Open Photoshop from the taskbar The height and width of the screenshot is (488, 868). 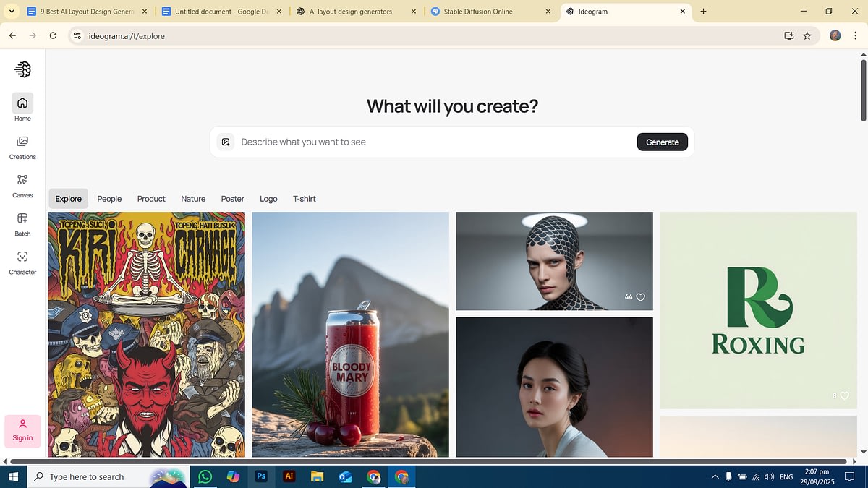[x=261, y=476]
